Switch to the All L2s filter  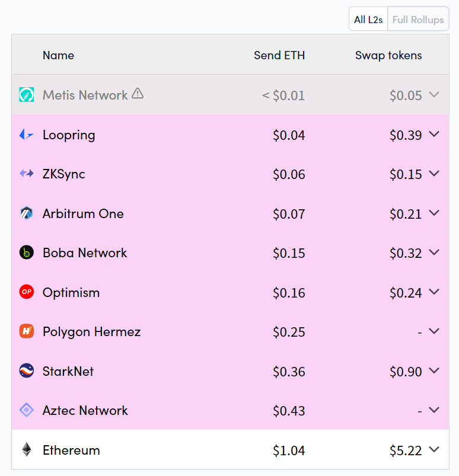coord(368,20)
